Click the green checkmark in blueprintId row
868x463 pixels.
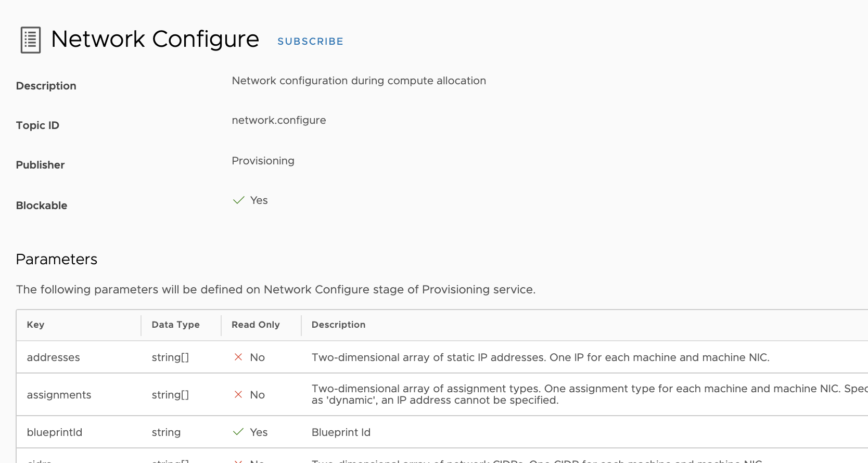point(238,432)
